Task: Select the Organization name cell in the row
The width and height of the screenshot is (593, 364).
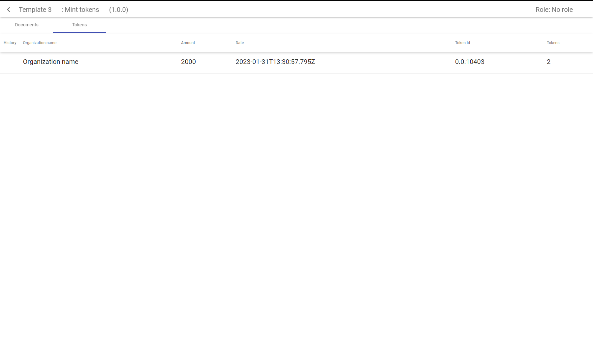Action: click(x=50, y=62)
